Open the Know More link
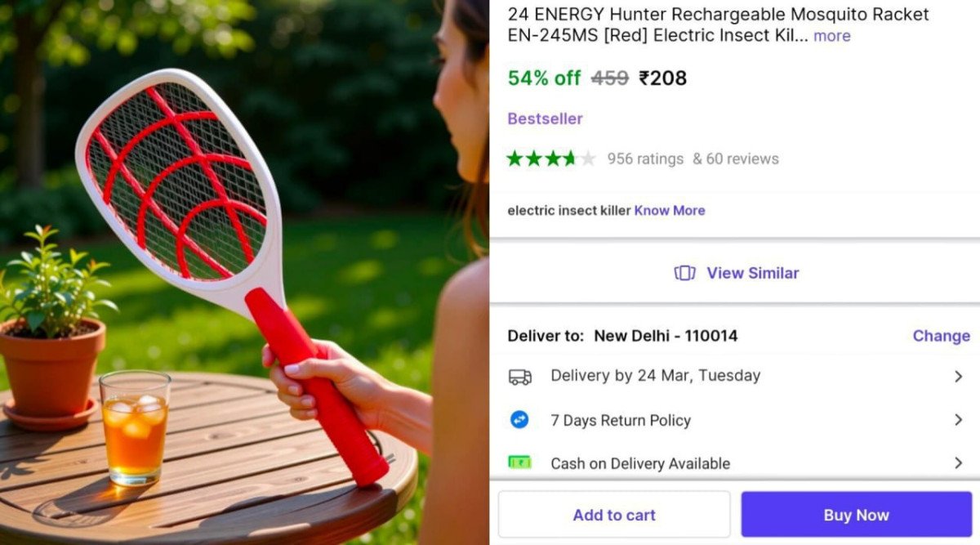 (x=670, y=210)
